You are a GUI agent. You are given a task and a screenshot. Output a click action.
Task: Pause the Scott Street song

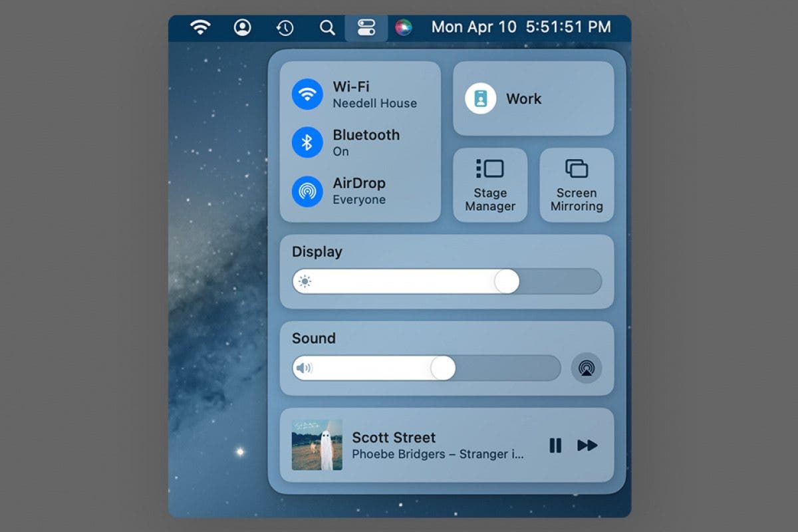pyautogui.click(x=555, y=446)
